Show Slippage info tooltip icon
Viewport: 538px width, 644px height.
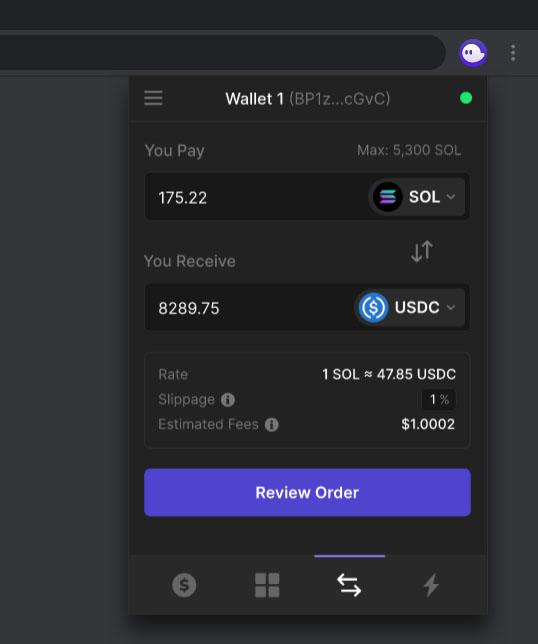[x=228, y=400]
